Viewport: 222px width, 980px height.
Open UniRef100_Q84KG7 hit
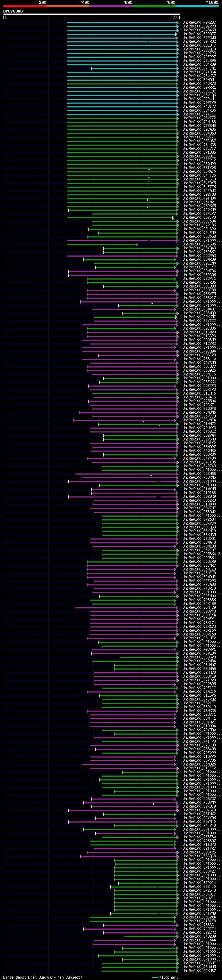click(199, 76)
